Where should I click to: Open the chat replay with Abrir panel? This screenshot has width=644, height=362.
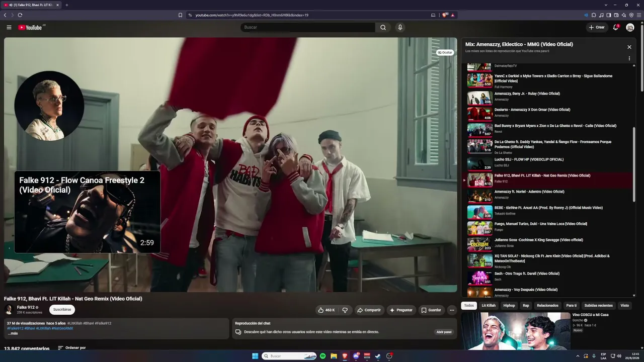[444, 332]
